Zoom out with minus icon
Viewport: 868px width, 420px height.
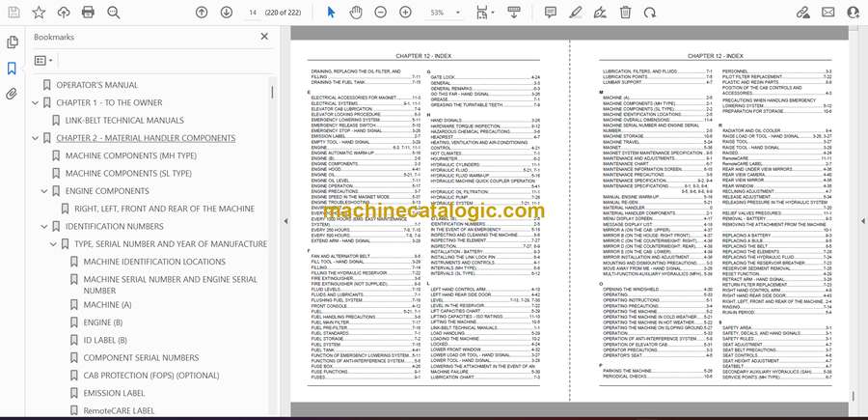coord(380,13)
